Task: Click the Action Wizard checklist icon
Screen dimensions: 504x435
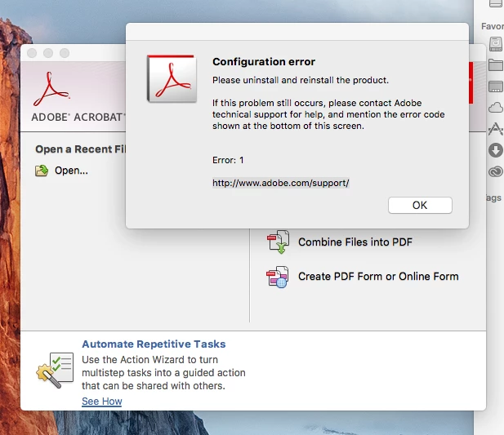Action: click(x=55, y=370)
